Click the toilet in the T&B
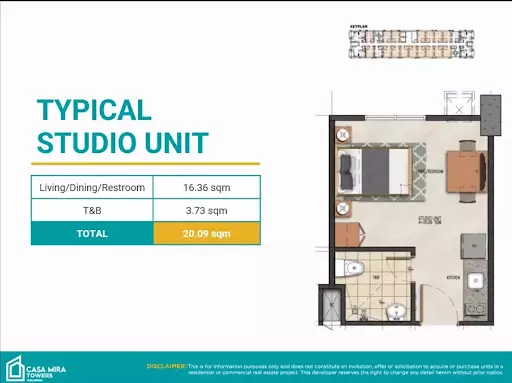Image resolution: width=512 pixels, height=383 pixels. [350, 269]
